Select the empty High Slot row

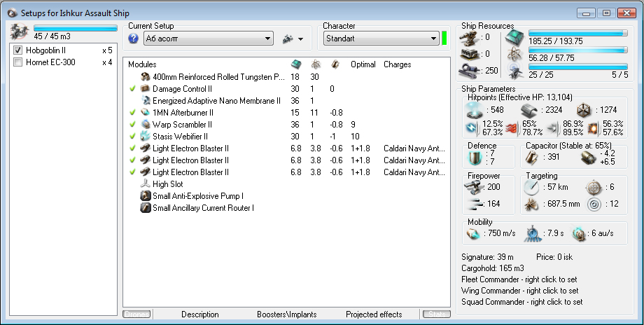pos(286,184)
